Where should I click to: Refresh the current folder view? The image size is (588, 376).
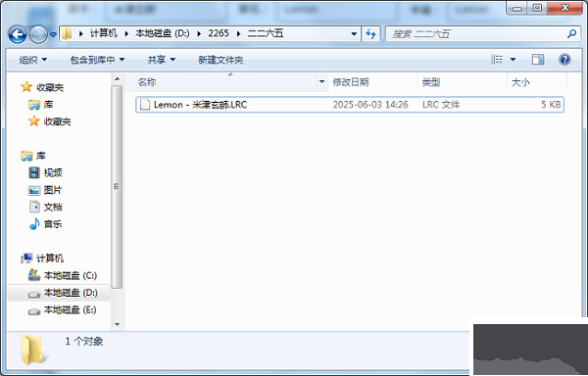[370, 34]
